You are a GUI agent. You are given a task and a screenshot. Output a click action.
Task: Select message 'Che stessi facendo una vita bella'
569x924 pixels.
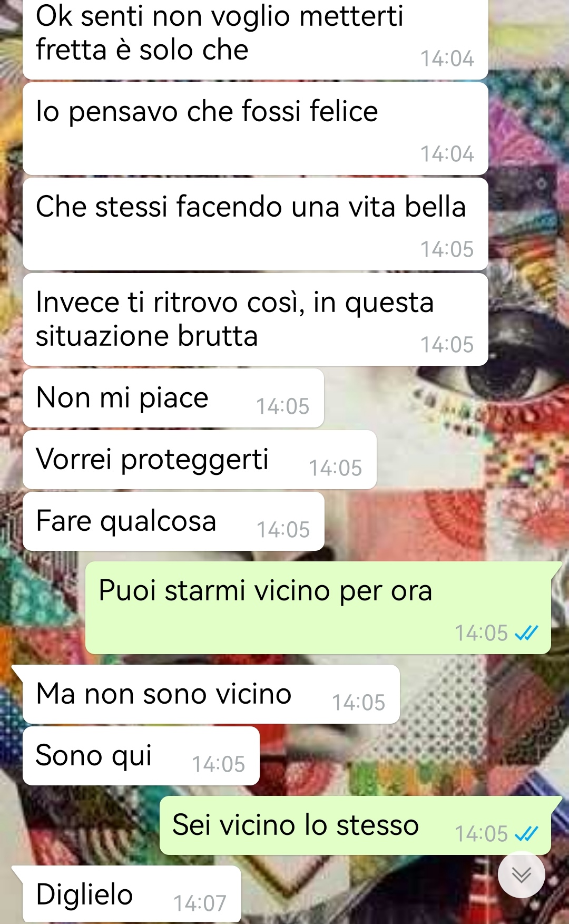256,224
